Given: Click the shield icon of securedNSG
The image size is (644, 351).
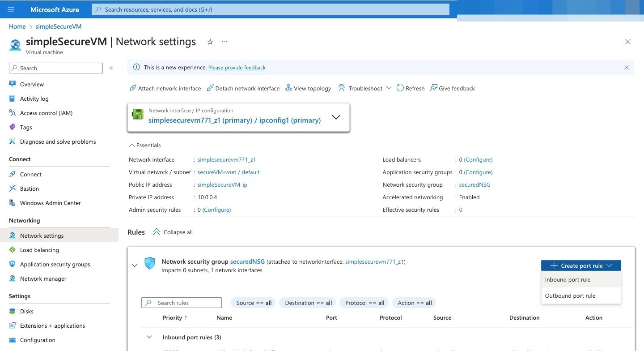Looking at the screenshot, I should pos(150,263).
